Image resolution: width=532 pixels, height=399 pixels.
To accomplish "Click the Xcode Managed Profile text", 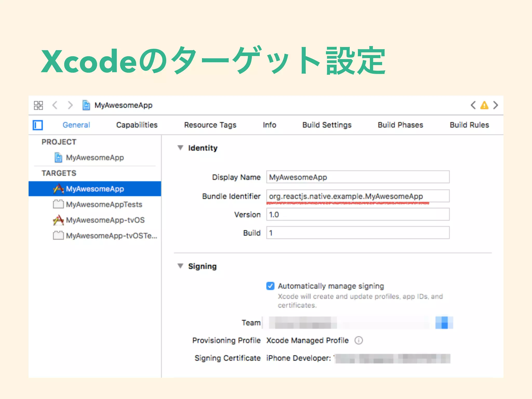I will pyautogui.click(x=307, y=340).
